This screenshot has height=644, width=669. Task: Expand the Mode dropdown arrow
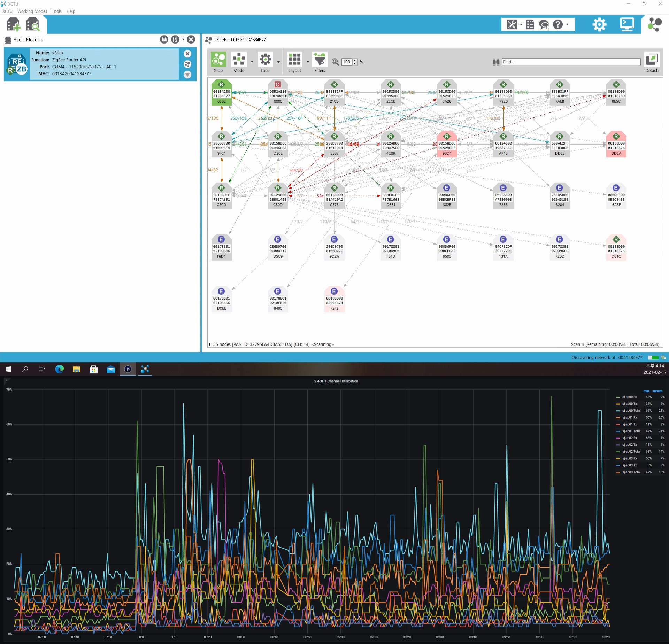tap(252, 62)
